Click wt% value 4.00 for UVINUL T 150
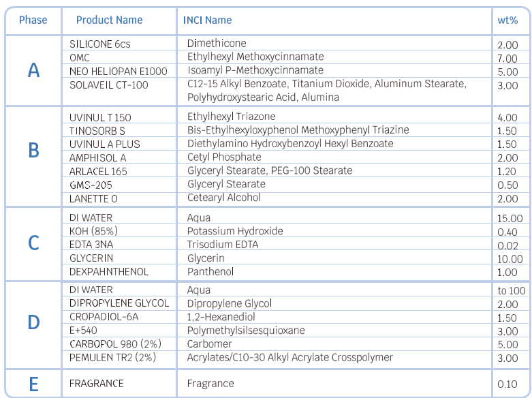 [x=507, y=117]
